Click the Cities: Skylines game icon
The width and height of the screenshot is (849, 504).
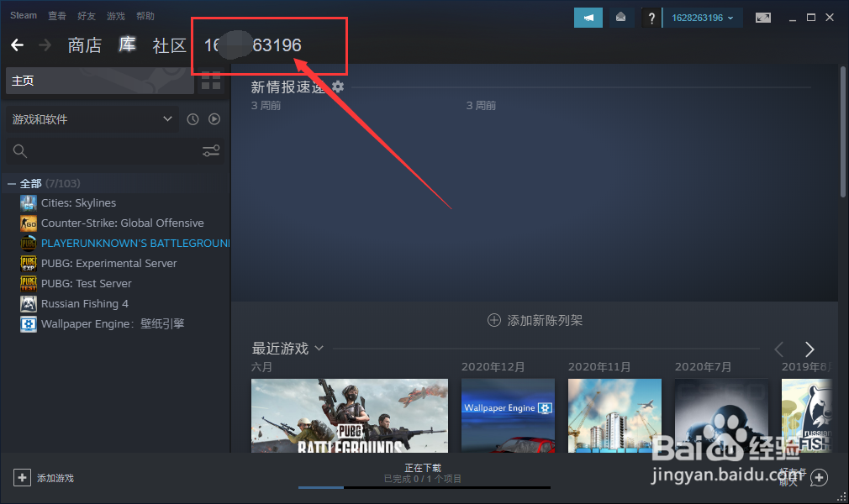28,203
